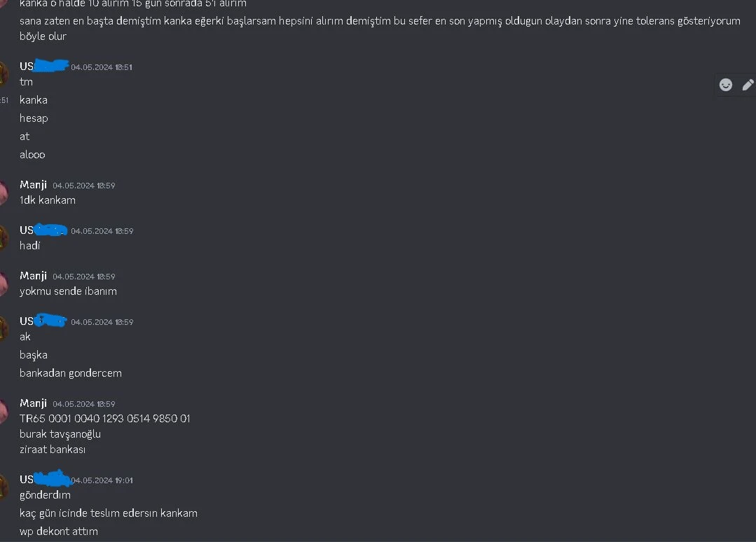This screenshot has height=542, width=756.
Task: Open the avatar beside the "gönderdim" message
Action: click(x=4, y=487)
